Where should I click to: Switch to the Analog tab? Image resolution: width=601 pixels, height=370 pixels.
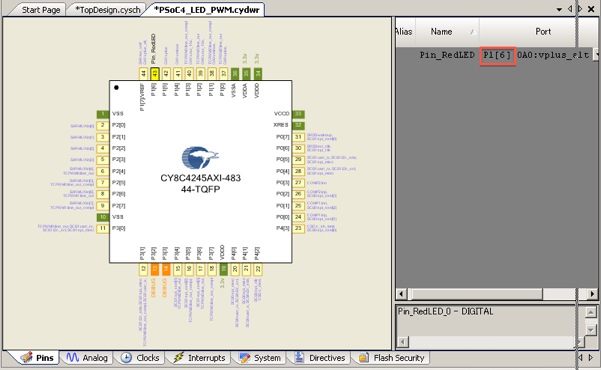(87, 358)
